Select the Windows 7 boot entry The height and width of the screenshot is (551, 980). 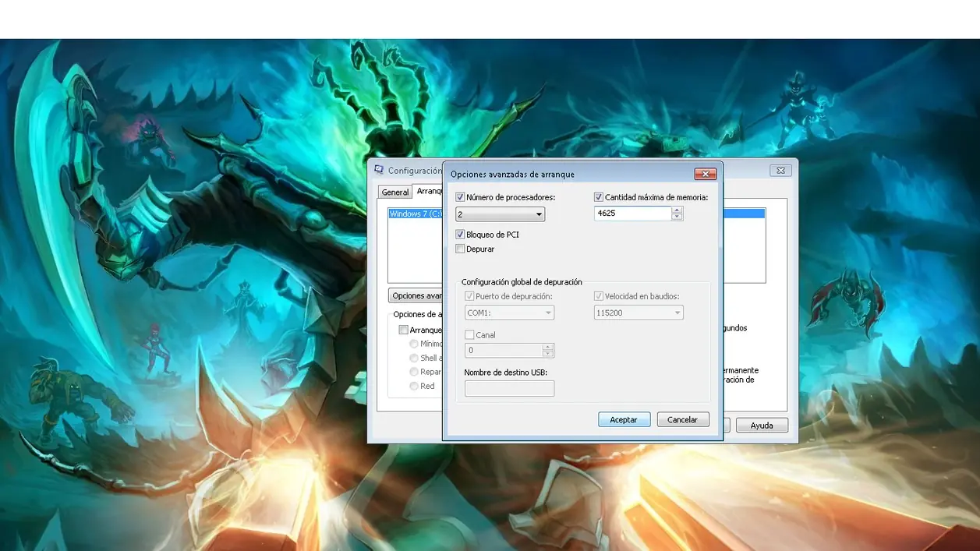[416, 214]
